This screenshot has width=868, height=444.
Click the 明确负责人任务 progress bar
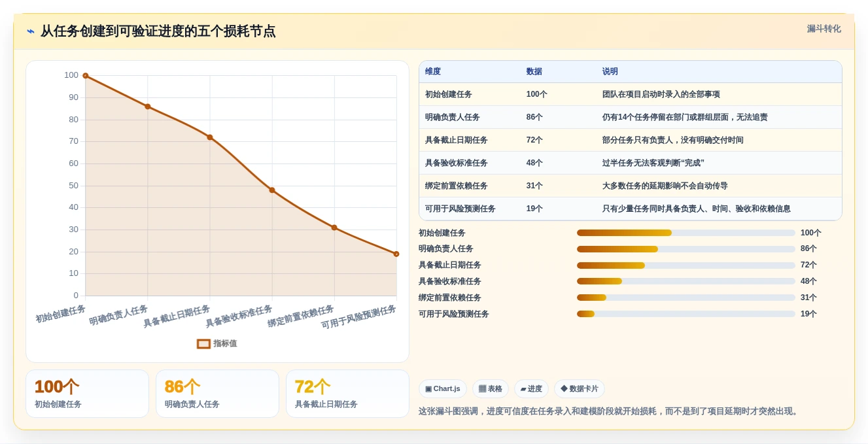[x=686, y=249]
